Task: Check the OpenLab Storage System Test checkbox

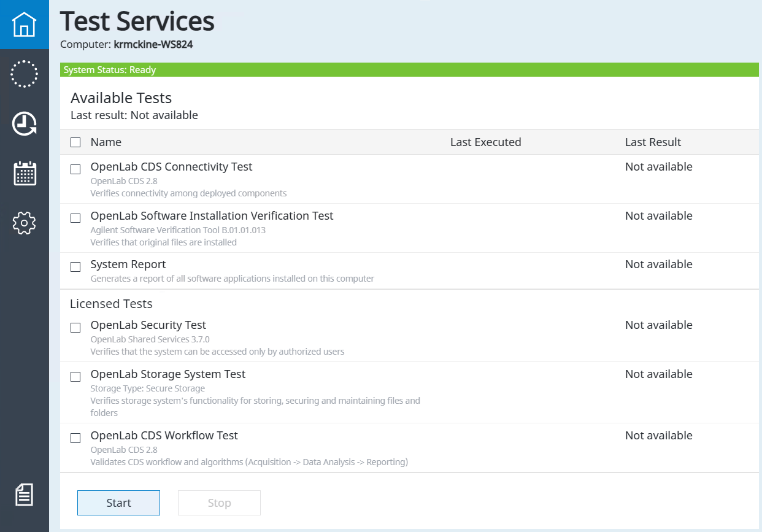Action: 75,377
